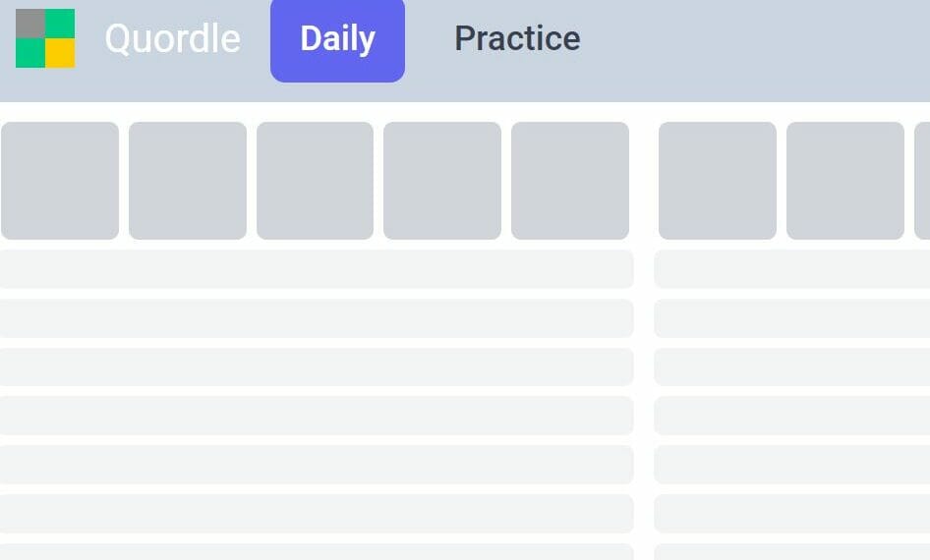Viewport: 930px width, 560px height.
Task: Select fourth letter tile of left board
Action: tap(442, 181)
